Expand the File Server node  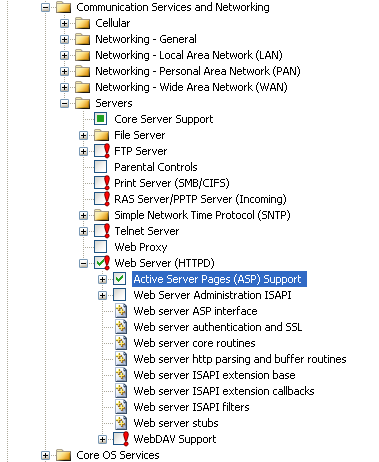pyautogui.click(x=83, y=135)
